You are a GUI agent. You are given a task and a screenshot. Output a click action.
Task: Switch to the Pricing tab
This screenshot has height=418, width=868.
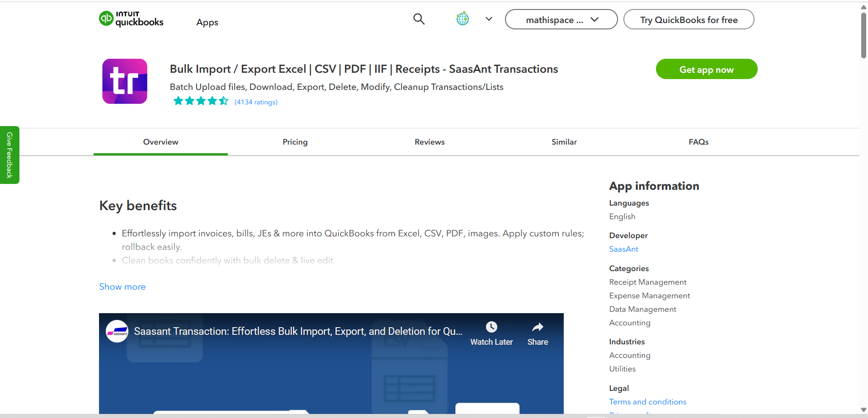coord(295,142)
